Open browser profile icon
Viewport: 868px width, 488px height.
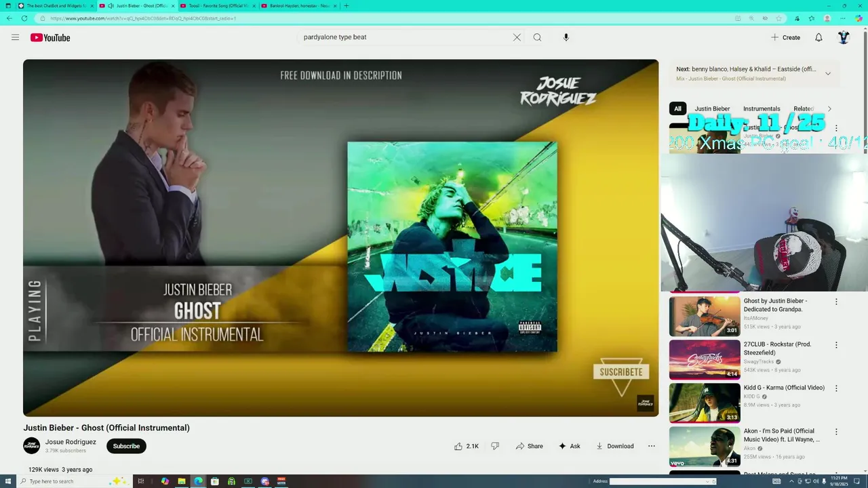(x=827, y=18)
